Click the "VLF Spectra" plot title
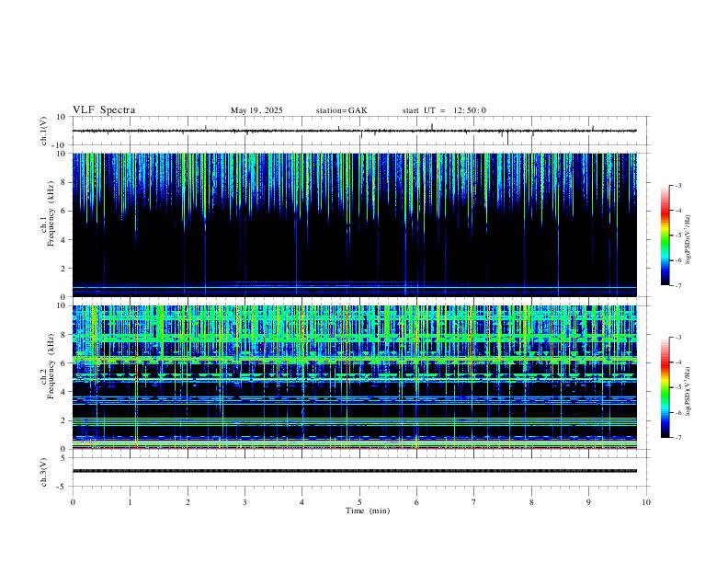The image size is (728, 563). 104,109
